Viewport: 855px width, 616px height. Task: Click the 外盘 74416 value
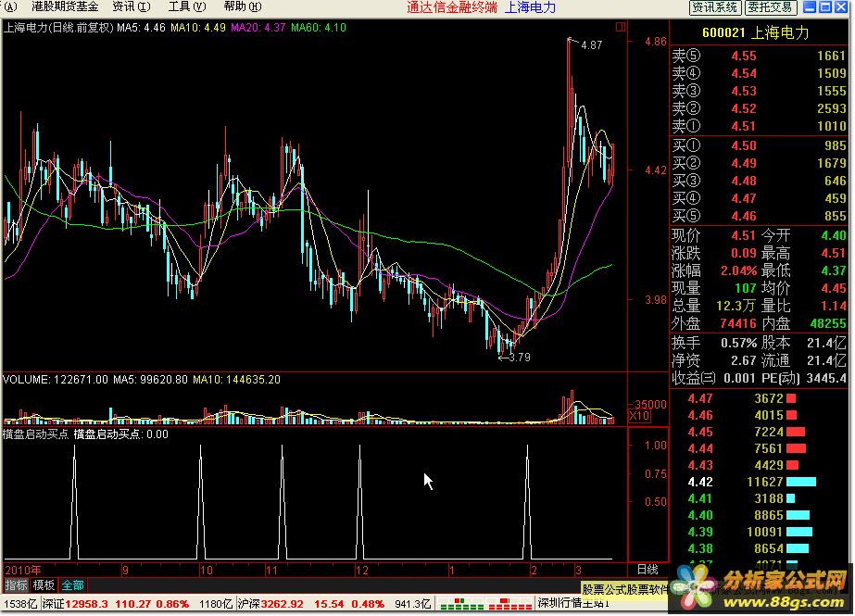[737, 324]
